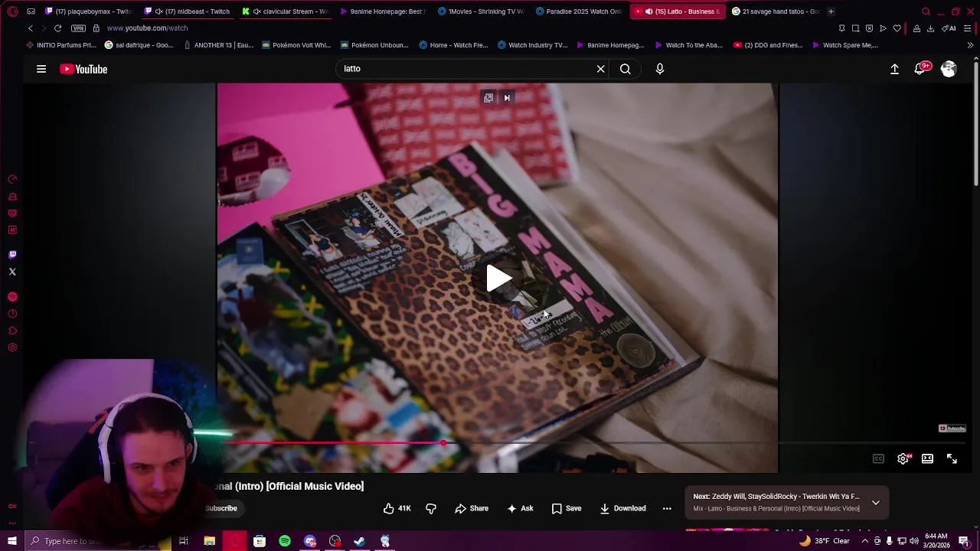Share the video

coord(472,508)
